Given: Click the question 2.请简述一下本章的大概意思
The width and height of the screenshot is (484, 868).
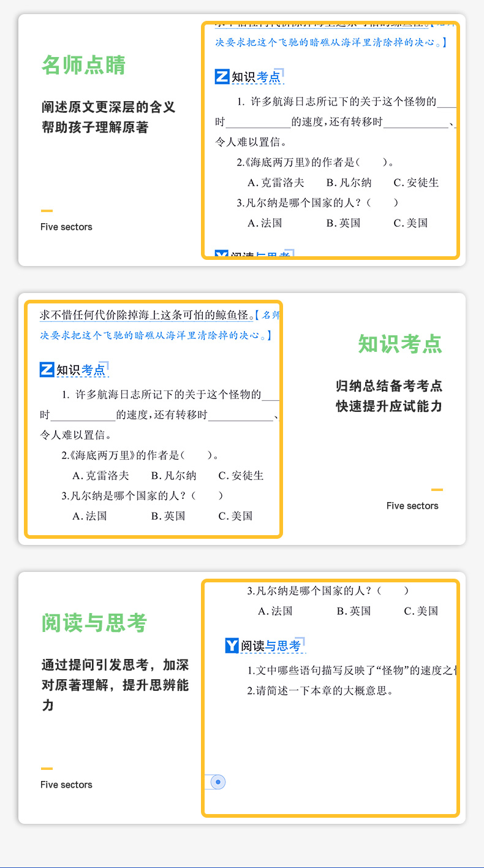Looking at the screenshot, I should point(319,691).
